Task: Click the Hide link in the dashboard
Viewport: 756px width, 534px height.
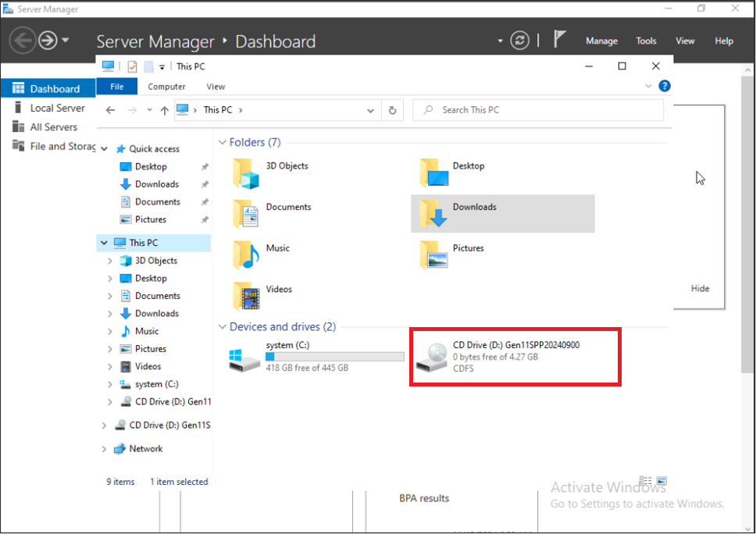Action: [x=700, y=288]
